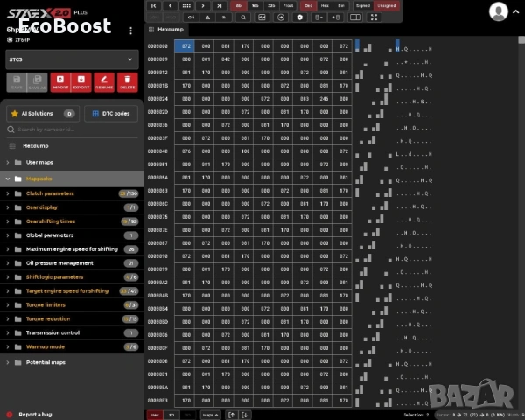Viewport: 525px width, 420px height.
Task: Select Shift logic parameters folder
Action: (72, 277)
